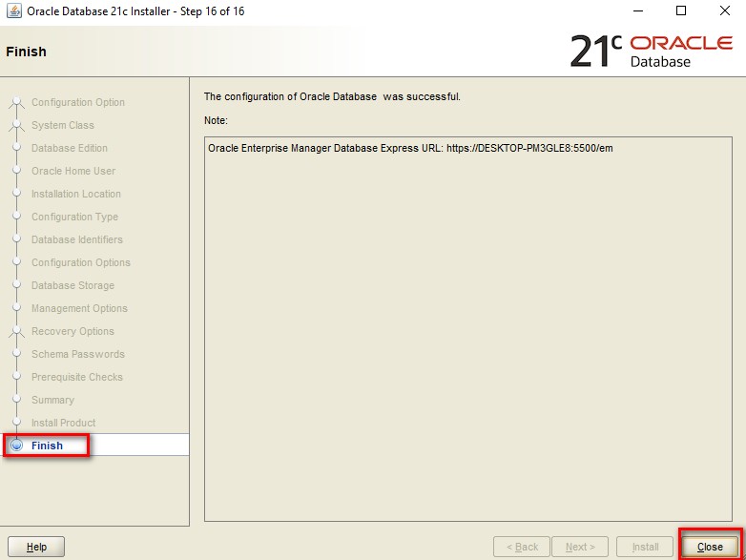Screen dimensions: 746x560
Task: Select the Summary step
Action: [x=52, y=400]
